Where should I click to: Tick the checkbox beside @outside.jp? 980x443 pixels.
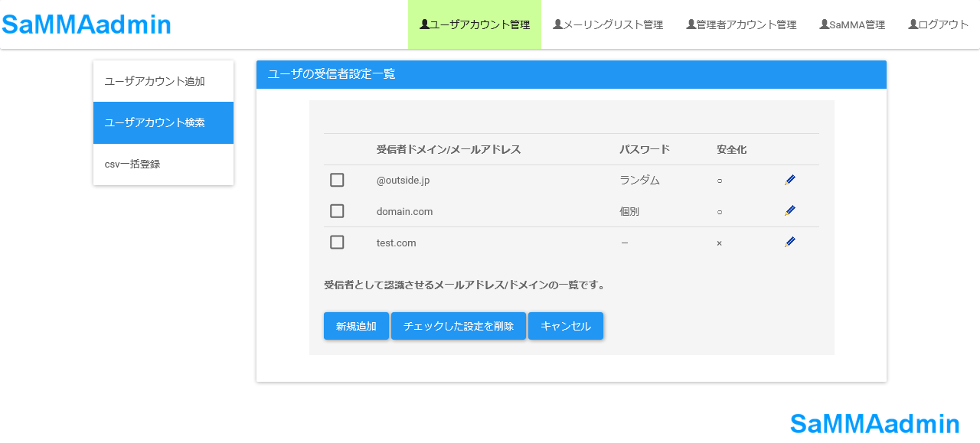click(x=337, y=180)
